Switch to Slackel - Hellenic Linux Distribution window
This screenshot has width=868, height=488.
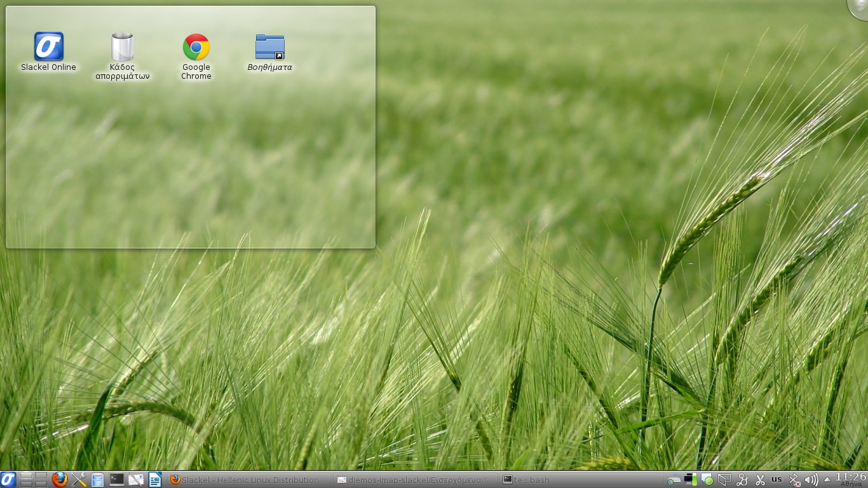(x=248, y=480)
